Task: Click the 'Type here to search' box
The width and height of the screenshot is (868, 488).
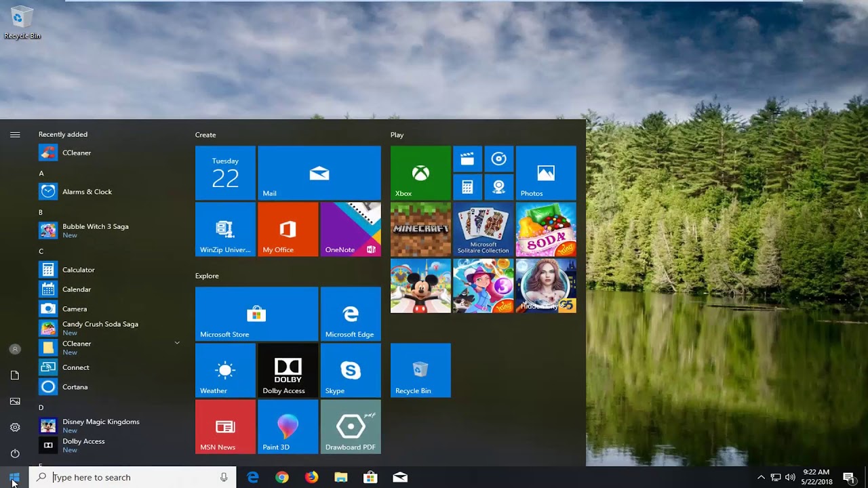Action: tap(133, 477)
